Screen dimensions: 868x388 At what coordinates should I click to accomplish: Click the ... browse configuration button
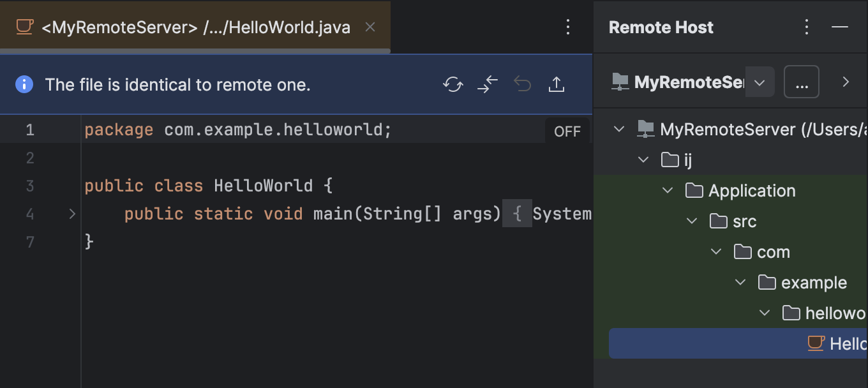(802, 82)
